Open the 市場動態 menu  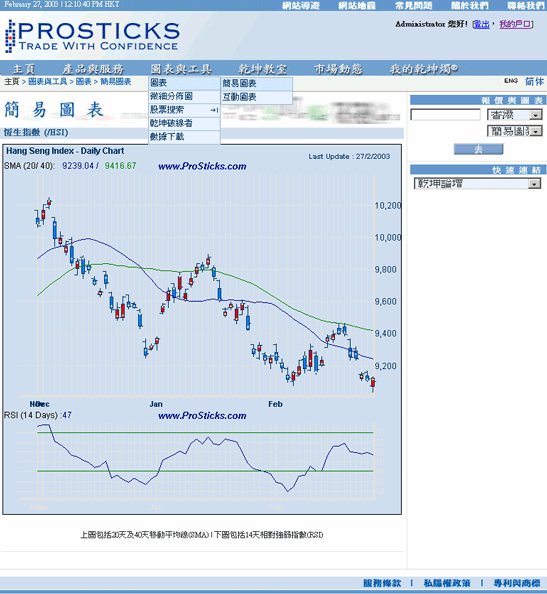[x=338, y=69]
